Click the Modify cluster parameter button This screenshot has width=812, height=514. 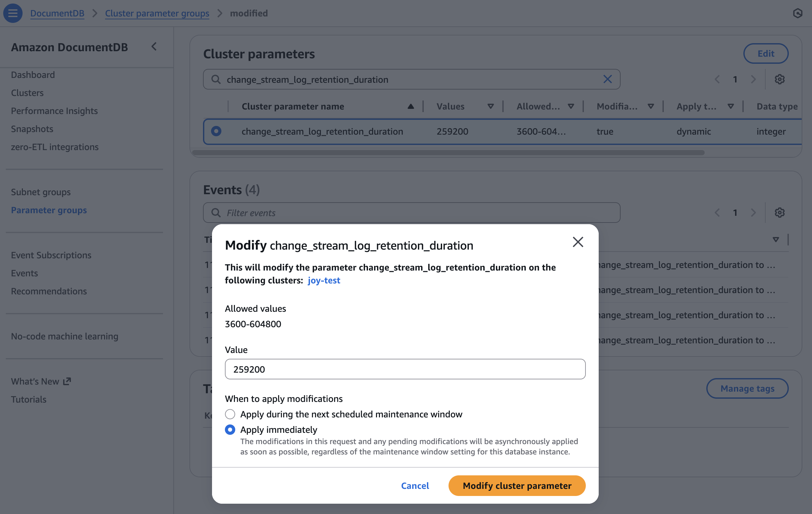(517, 486)
